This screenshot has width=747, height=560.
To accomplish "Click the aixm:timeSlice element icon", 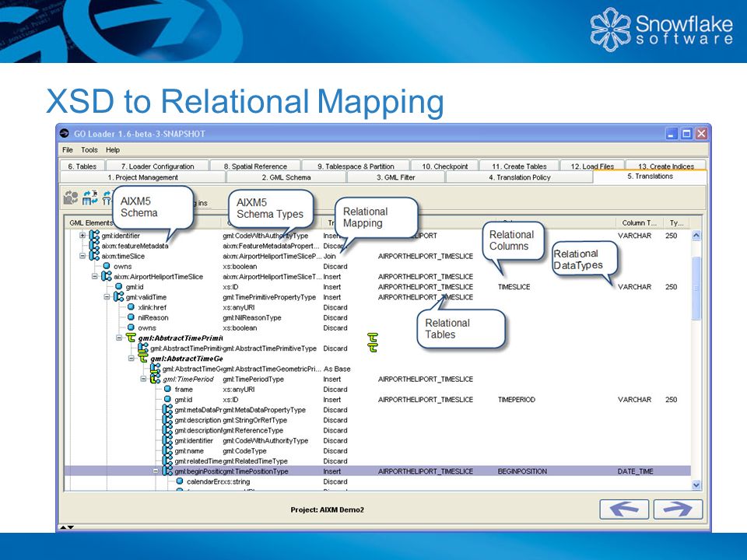I will pyautogui.click(x=94, y=256).
